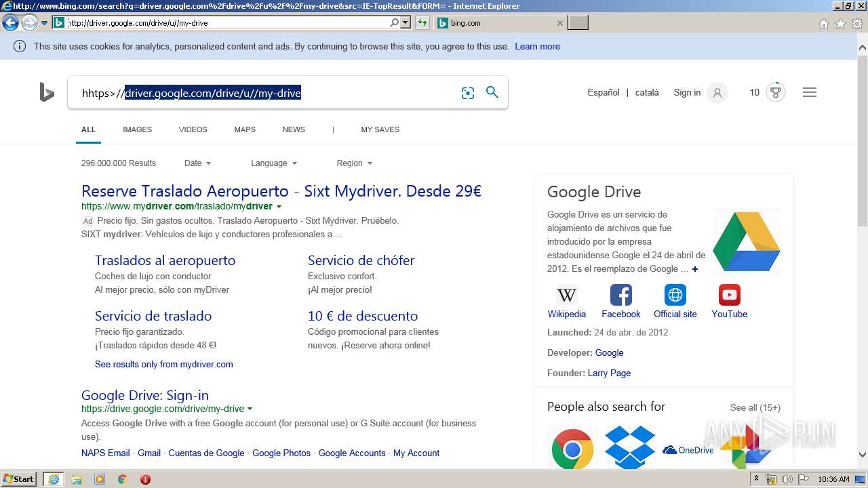Open the Facebook icon link
The height and width of the screenshot is (488, 868).
621,295
